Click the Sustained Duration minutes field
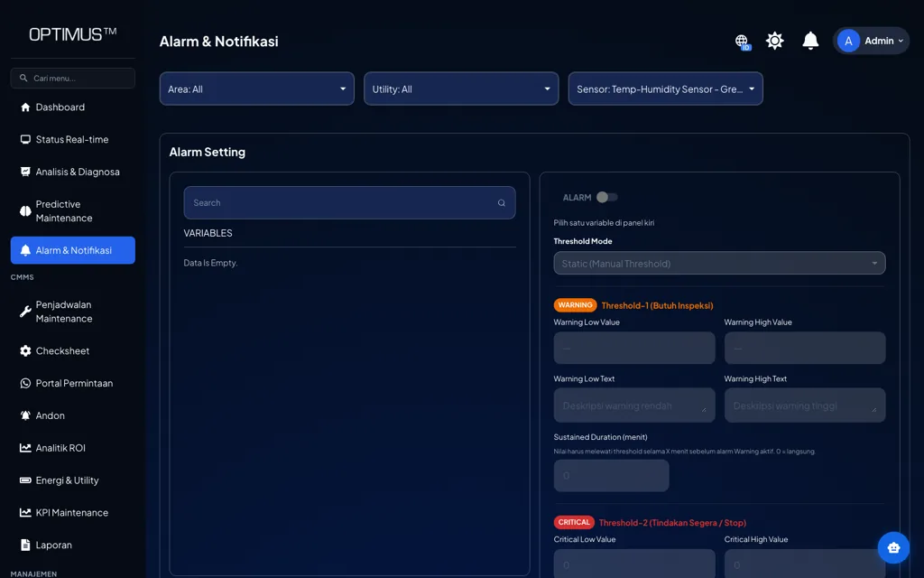Image resolution: width=924 pixels, height=578 pixels. (611, 475)
